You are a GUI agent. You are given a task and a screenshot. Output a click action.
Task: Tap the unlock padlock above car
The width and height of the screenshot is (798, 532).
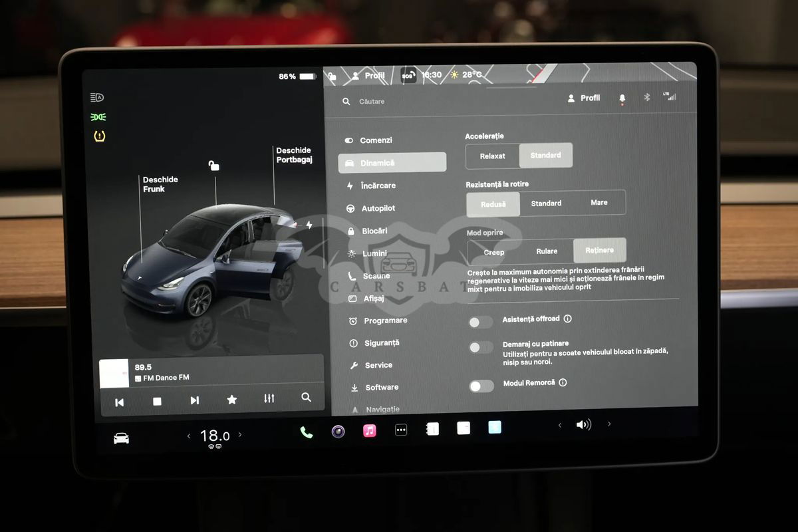pos(213,166)
